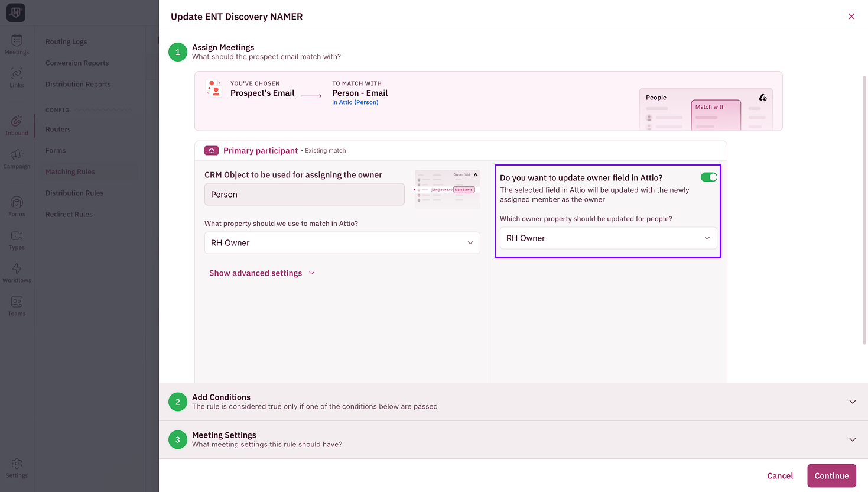Open Teams icon in the sidebar

[x=17, y=306]
